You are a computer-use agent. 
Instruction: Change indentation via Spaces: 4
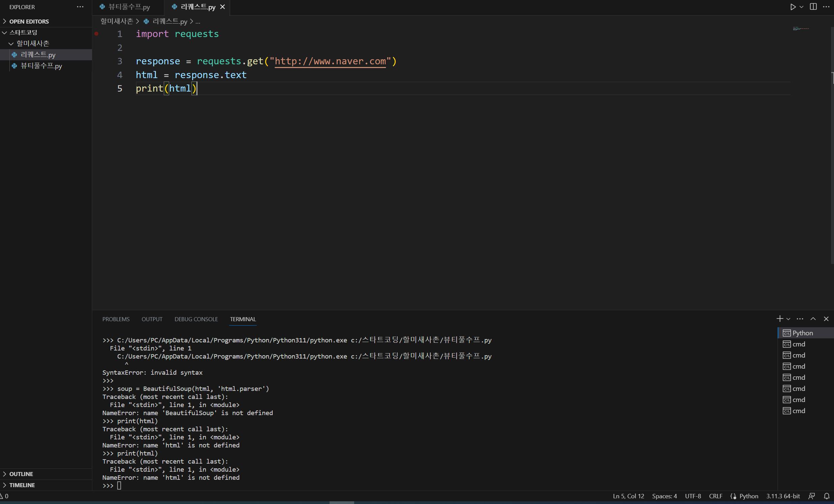(664, 496)
